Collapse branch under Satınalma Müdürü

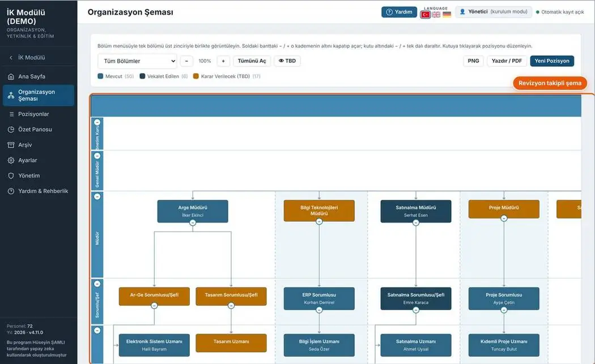tap(416, 223)
